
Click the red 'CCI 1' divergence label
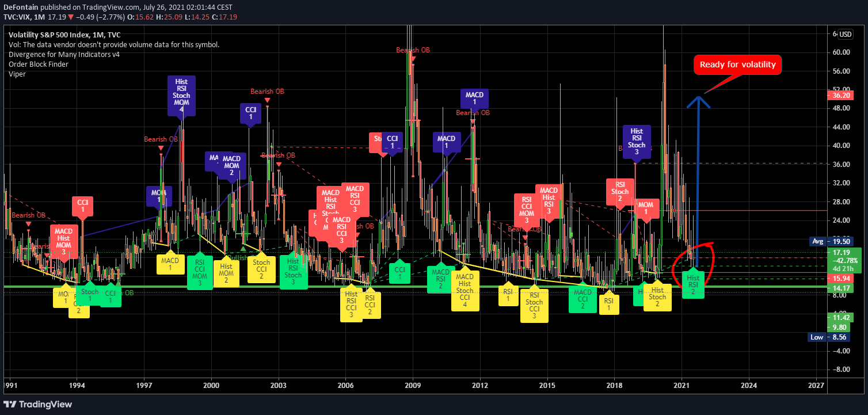coord(83,206)
